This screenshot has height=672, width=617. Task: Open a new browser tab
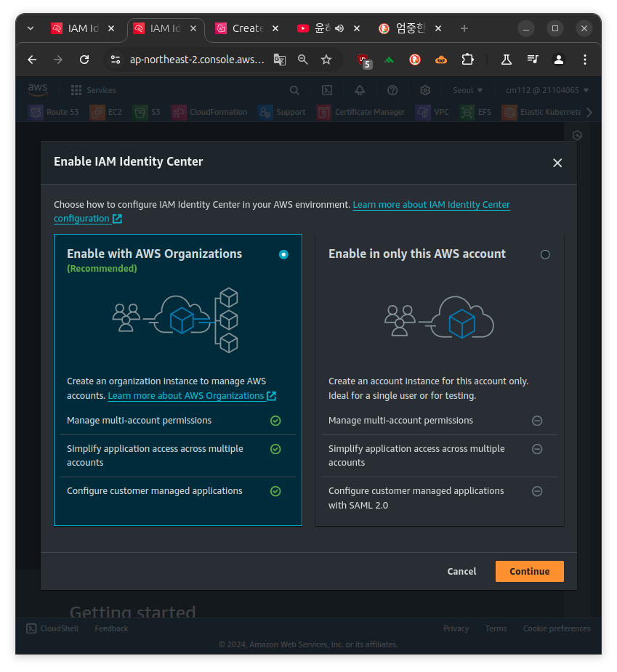464,28
